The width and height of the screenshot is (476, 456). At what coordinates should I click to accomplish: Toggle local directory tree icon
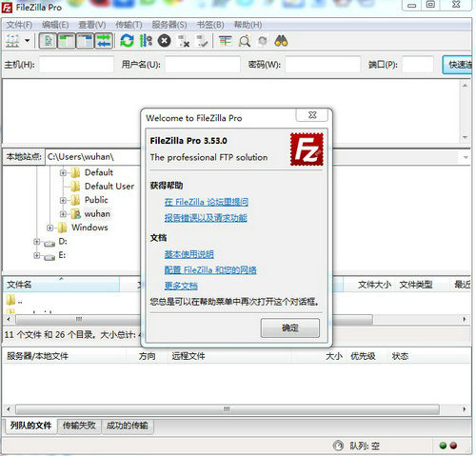click(67, 41)
